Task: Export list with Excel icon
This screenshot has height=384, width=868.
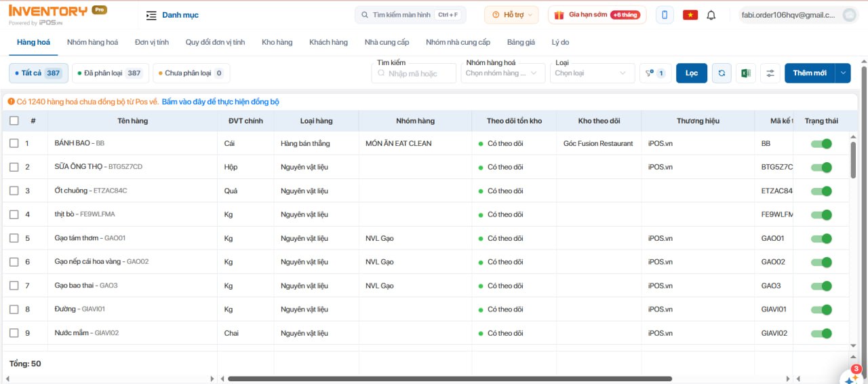Action: coord(745,73)
